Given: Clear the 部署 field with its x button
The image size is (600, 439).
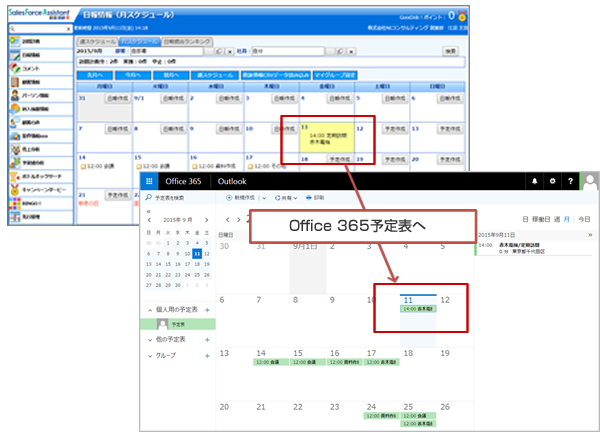Looking at the screenshot, I should click(230, 51).
